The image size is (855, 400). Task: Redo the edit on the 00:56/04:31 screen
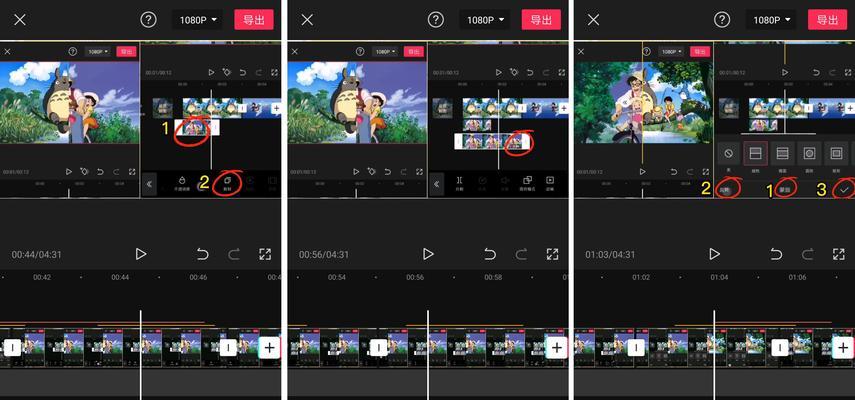pyautogui.click(x=521, y=254)
